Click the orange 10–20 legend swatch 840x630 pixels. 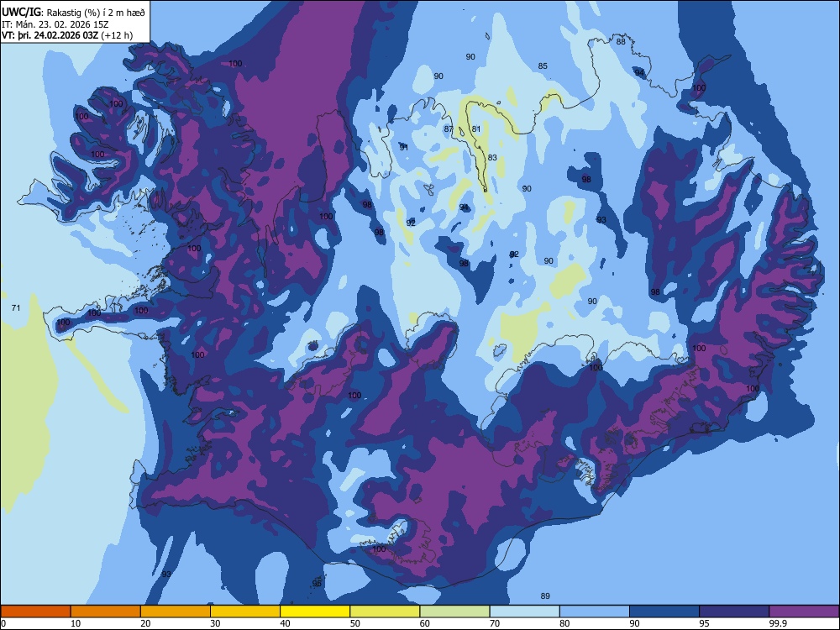tap(106, 612)
